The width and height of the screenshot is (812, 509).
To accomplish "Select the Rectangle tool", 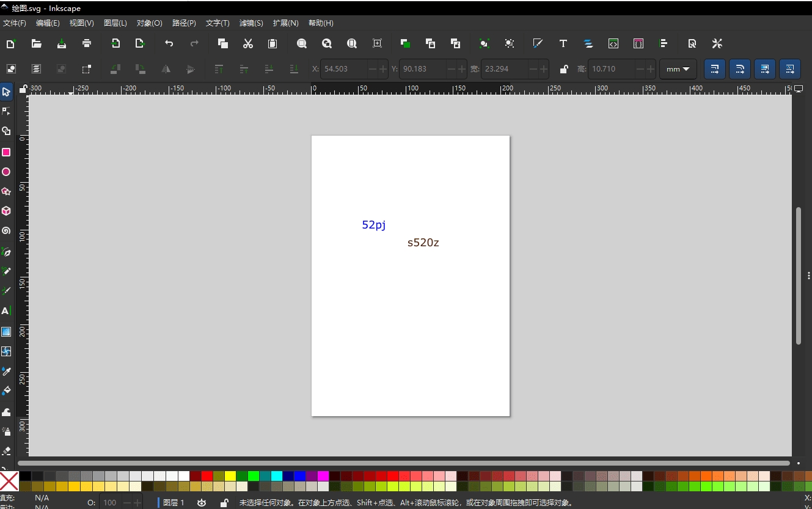I will (6, 152).
